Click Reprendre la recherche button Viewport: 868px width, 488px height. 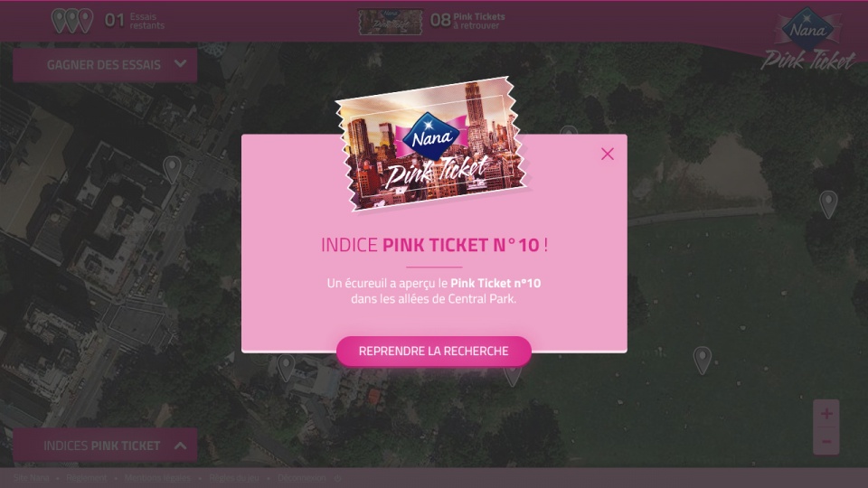433,351
